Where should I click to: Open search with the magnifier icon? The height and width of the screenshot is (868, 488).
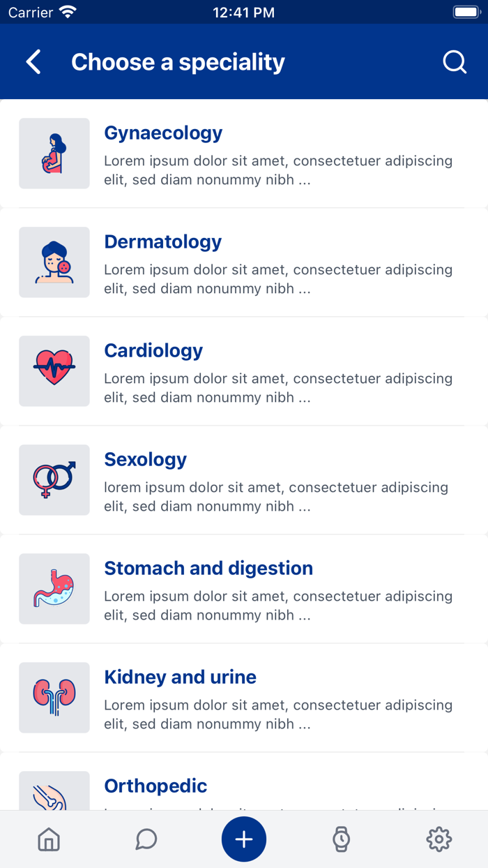click(455, 61)
